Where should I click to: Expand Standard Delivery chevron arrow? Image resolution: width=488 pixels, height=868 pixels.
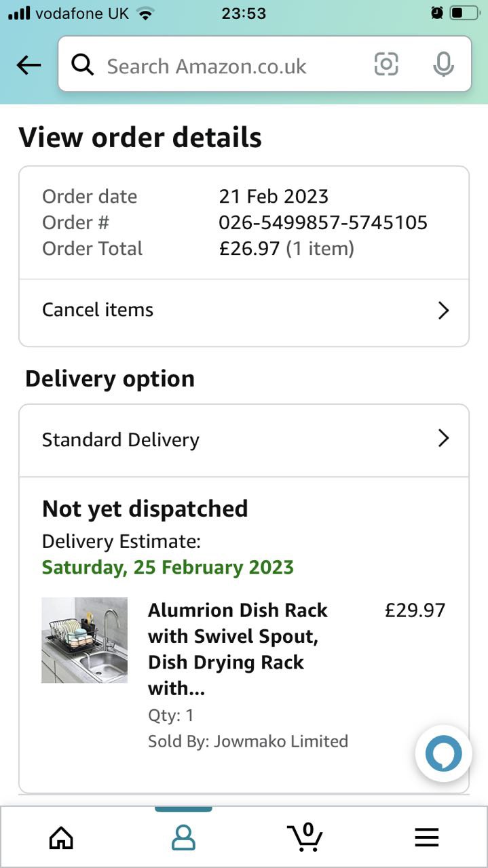point(443,439)
